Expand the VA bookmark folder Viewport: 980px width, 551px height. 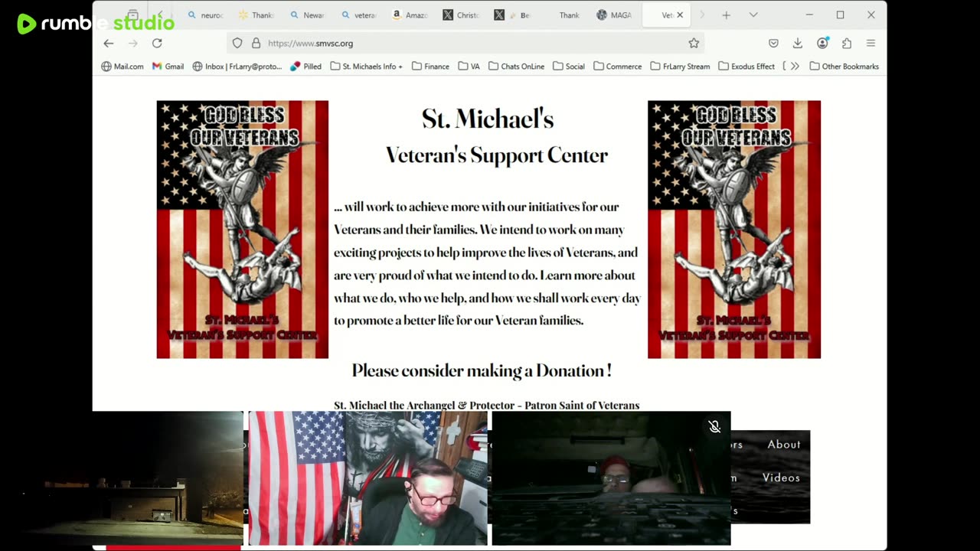[x=469, y=67]
